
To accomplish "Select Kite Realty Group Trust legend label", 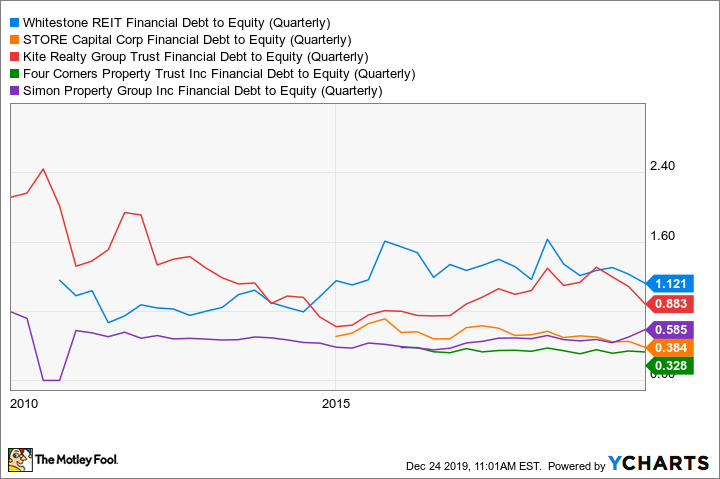I will click(202, 56).
